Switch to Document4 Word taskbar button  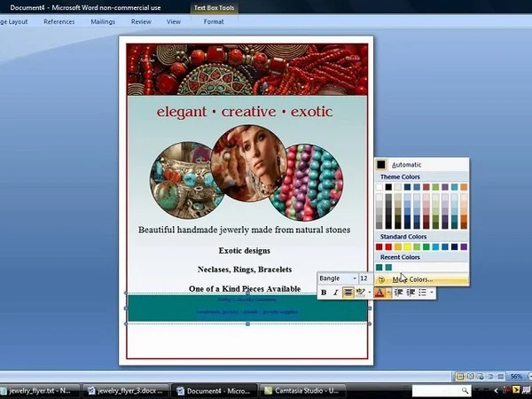214,391
